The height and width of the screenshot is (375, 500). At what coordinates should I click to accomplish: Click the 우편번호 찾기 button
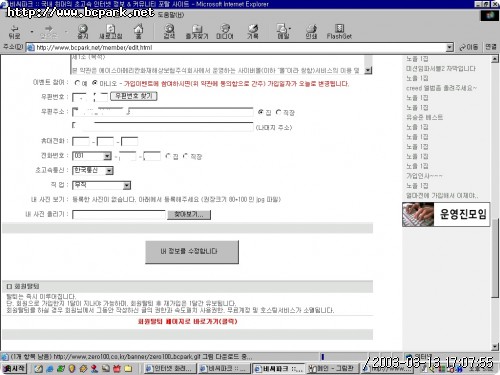134,96
